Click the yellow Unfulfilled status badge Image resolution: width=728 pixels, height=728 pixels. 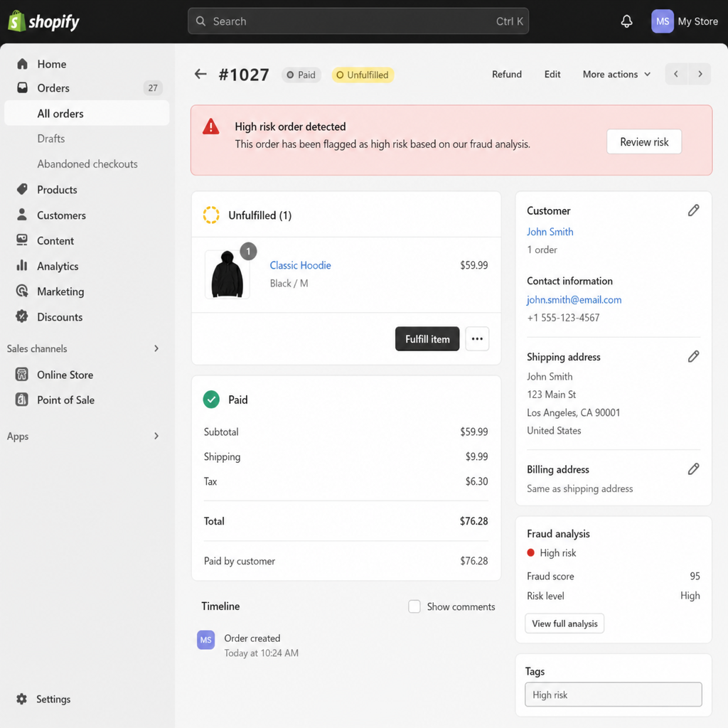tap(363, 75)
